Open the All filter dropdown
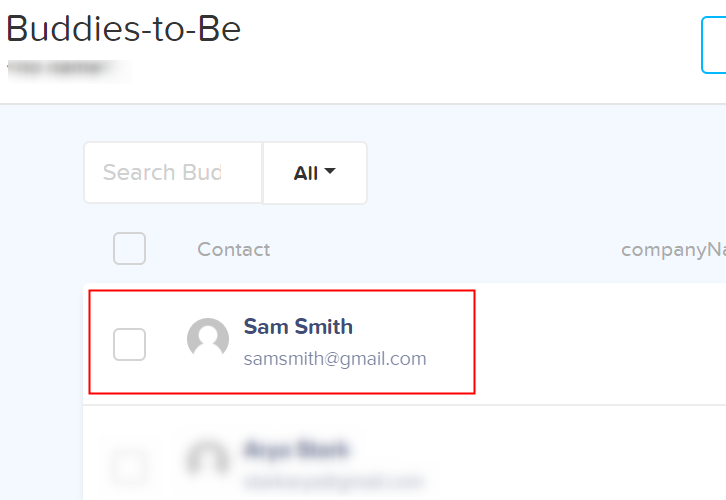This screenshot has width=726, height=500. tap(314, 173)
